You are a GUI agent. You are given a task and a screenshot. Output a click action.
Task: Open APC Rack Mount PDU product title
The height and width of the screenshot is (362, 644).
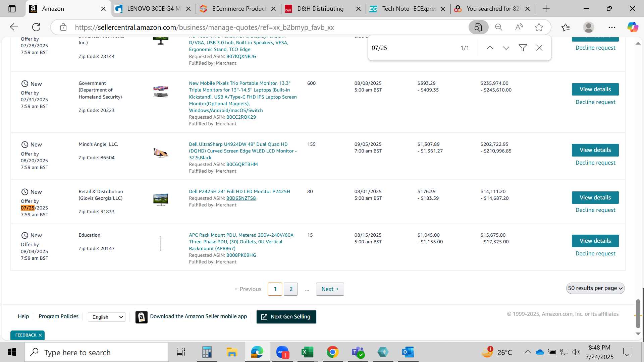[x=241, y=242]
